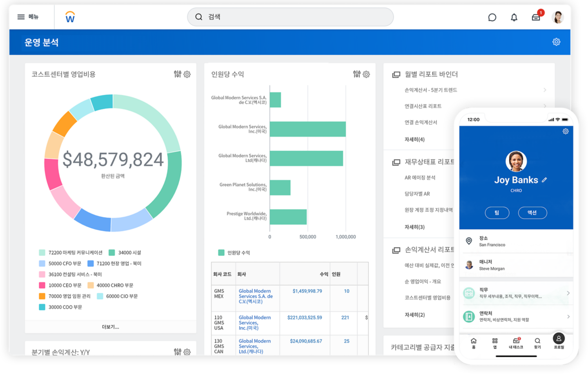Click the Prestige Worldwide chart bar
The height and width of the screenshot is (379, 588).
[x=288, y=217]
